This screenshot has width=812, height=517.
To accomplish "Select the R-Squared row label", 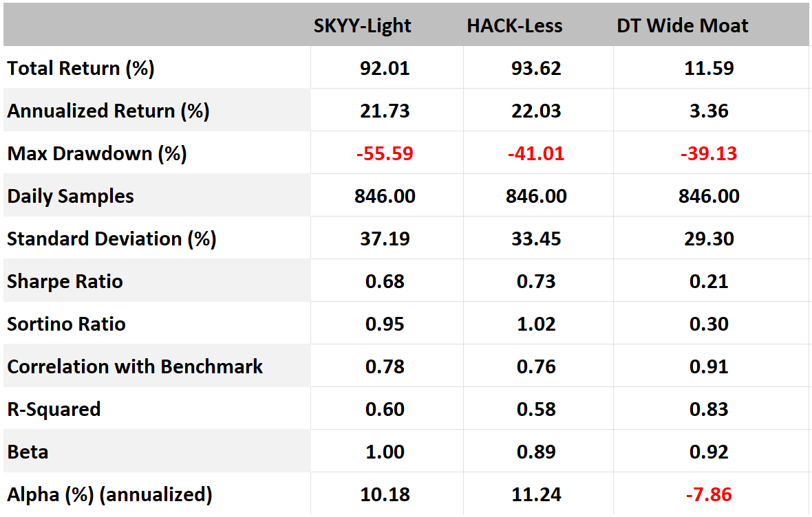I will pos(54,410).
